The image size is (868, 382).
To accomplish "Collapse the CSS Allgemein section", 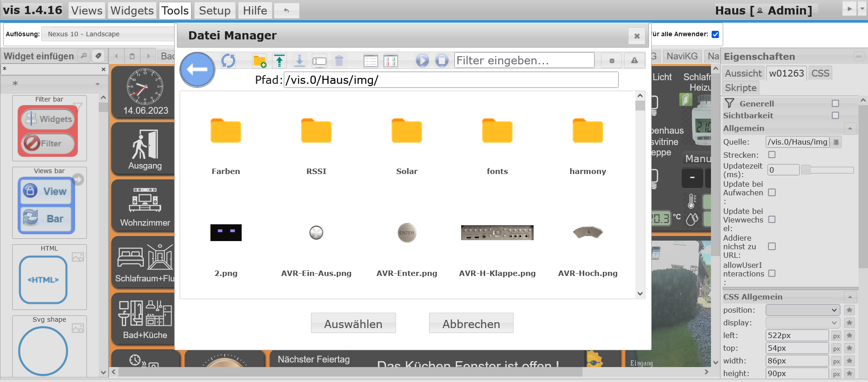I will click(x=850, y=297).
